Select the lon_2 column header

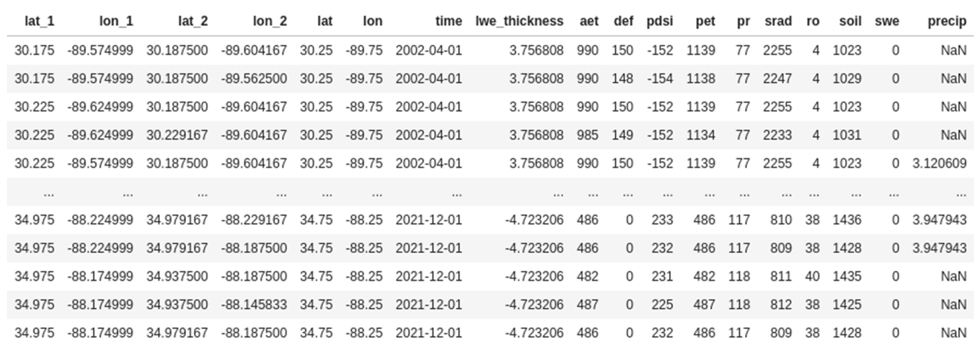pos(270,21)
